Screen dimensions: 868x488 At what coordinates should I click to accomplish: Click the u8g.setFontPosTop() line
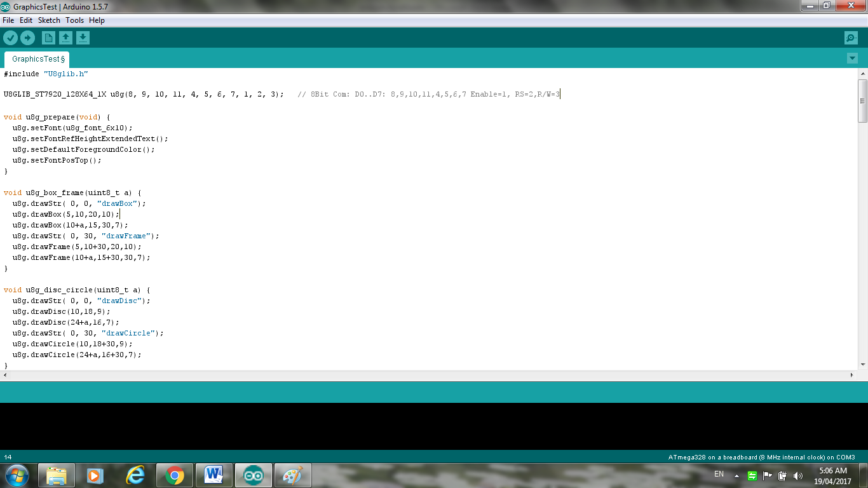tap(57, 160)
